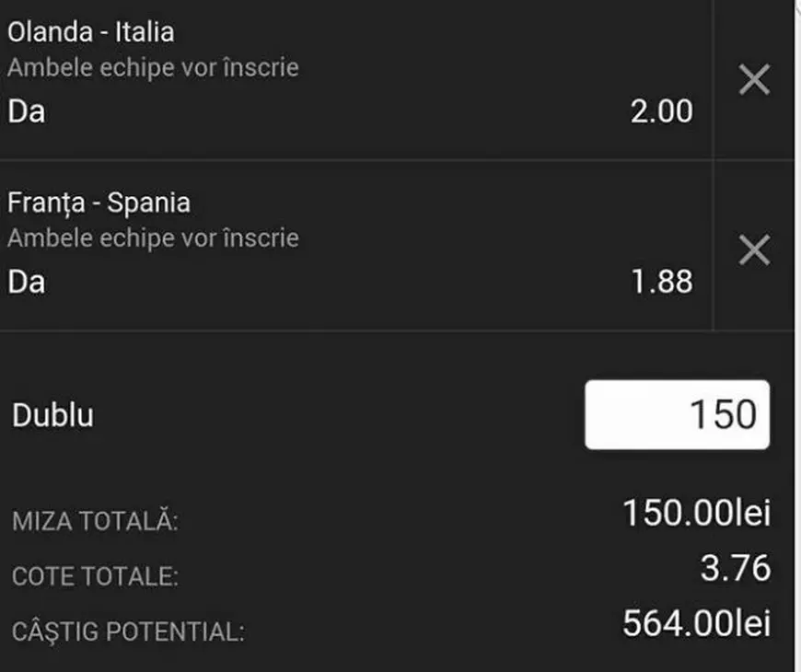Toggle the Dublu bet type

(x=51, y=414)
